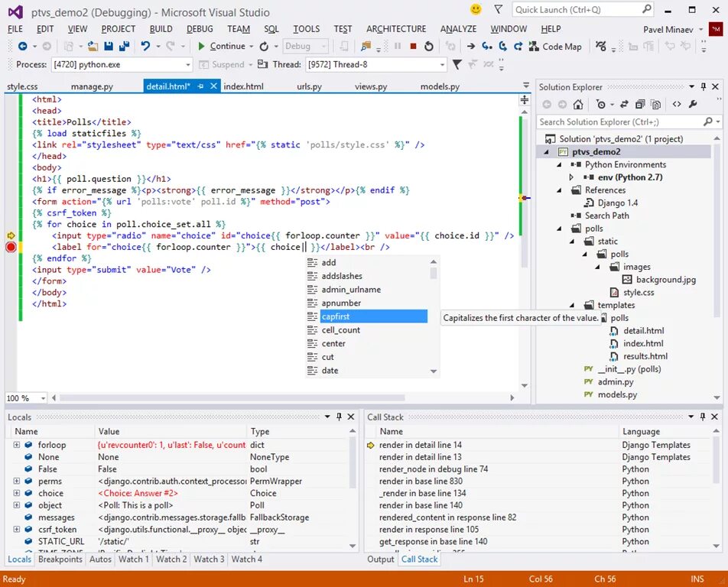Viewport: 728px width, 587px height.
Task: Switch to the urls.py tab
Action: tap(309, 86)
